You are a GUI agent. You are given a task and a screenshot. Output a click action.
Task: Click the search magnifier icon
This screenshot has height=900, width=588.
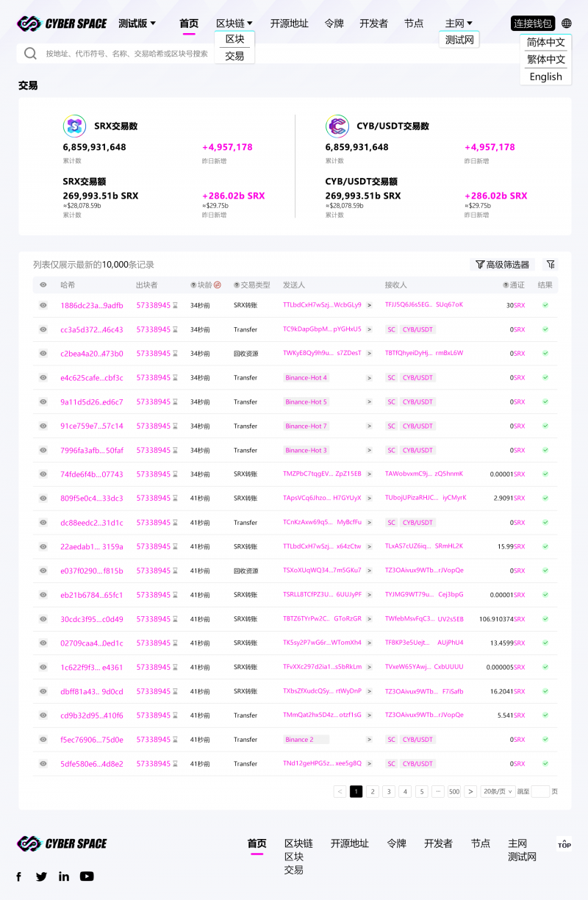(x=30, y=54)
